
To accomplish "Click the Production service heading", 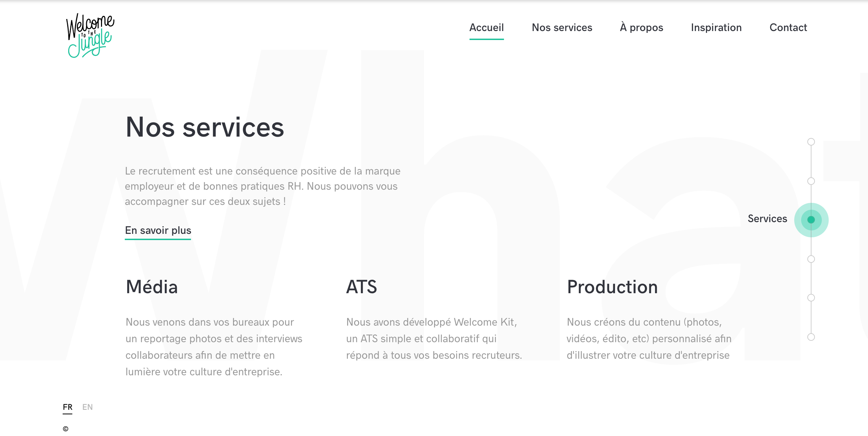I will (x=612, y=287).
